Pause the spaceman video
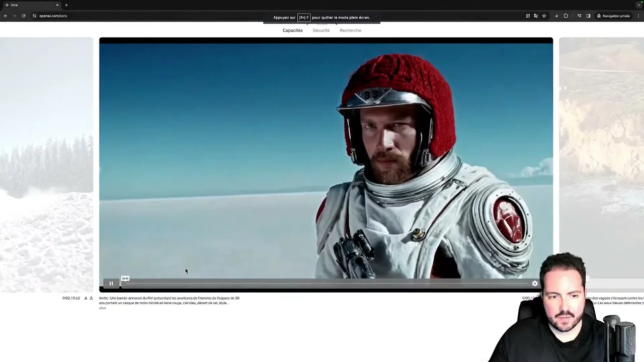This screenshot has width=644, height=362. click(x=111, y=284)
